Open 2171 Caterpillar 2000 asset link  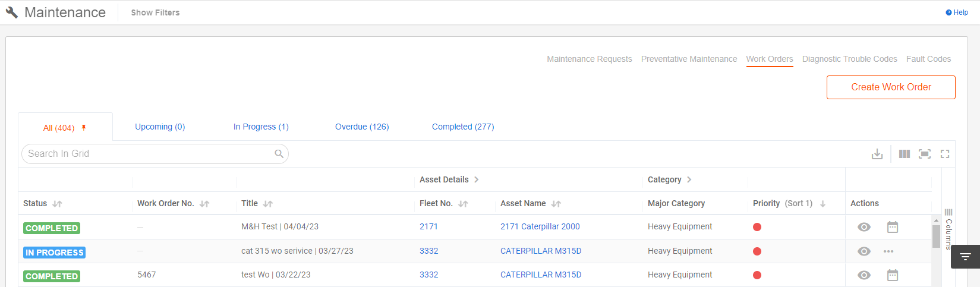540,226
